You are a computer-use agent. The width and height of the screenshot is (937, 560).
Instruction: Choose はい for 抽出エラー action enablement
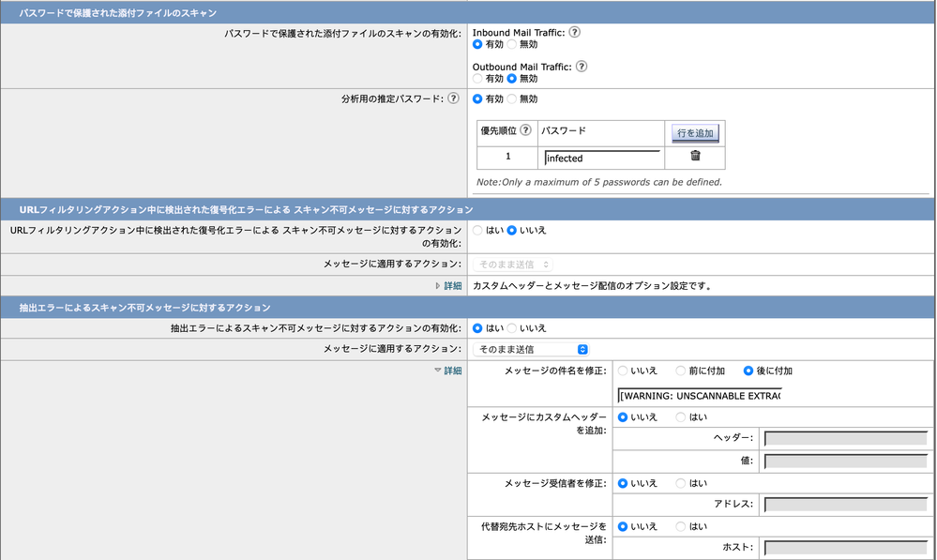point(477,328)
